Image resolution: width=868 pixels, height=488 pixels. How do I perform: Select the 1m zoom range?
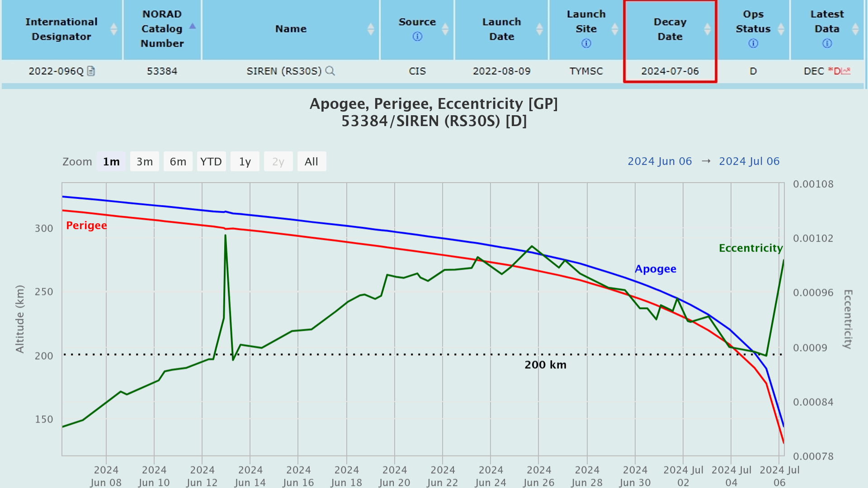[x=111, y=162]
